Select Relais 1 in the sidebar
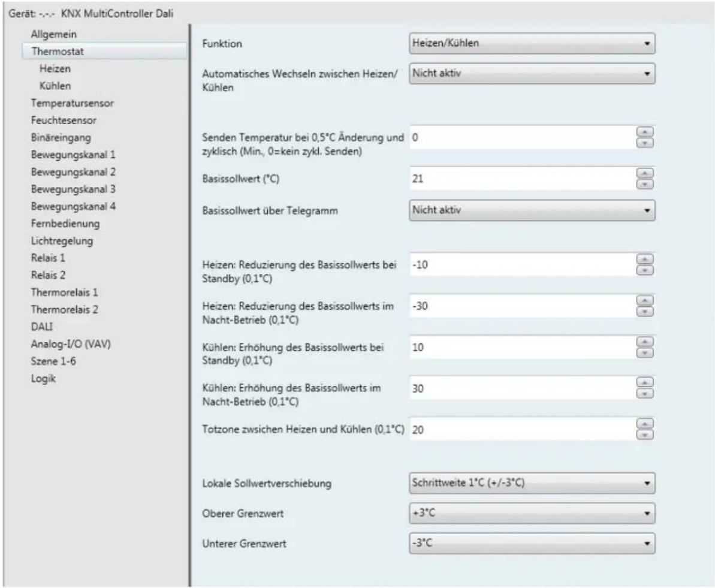715x588 pixels. click(x=48, y=258)
